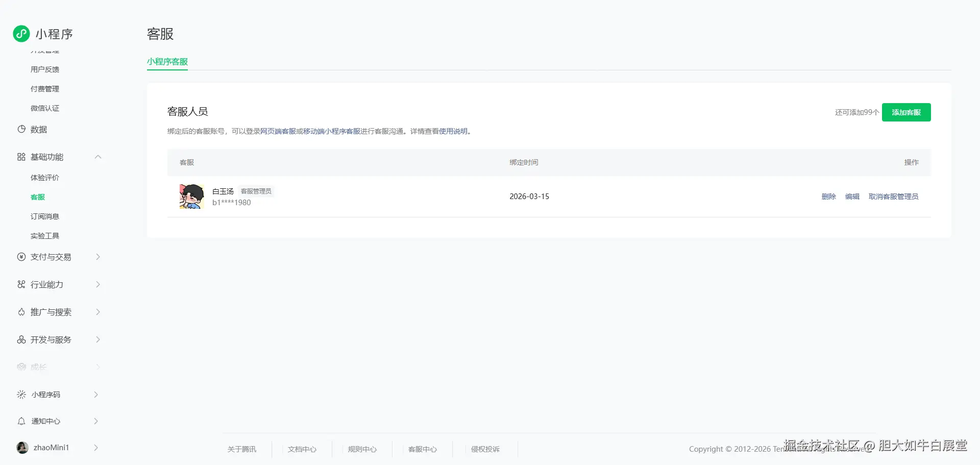
Task: Click the 客服人员 section heading
Action: tap(188, 112)
